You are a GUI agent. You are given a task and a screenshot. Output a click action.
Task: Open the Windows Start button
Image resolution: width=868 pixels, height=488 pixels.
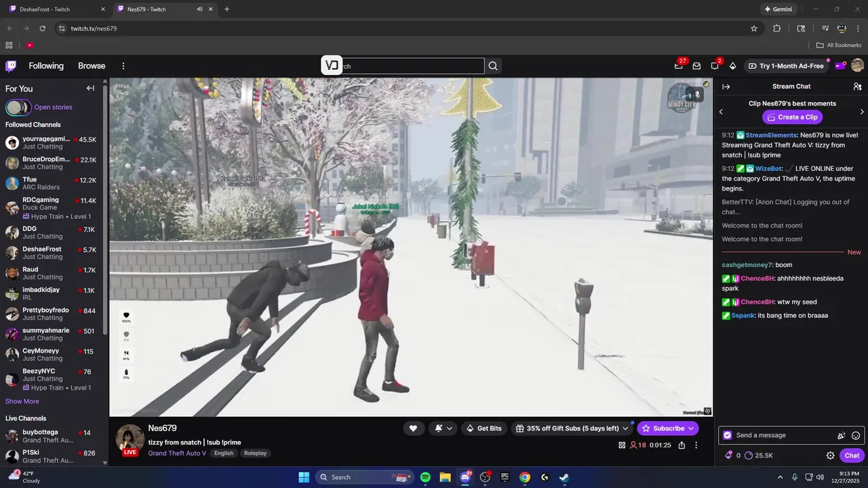tap(304, 477)
